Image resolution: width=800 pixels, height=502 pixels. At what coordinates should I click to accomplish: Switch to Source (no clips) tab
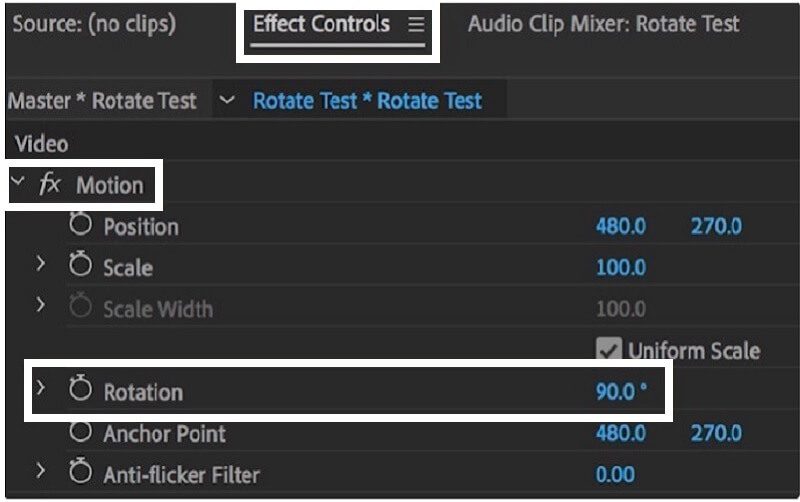pos(94,24)
